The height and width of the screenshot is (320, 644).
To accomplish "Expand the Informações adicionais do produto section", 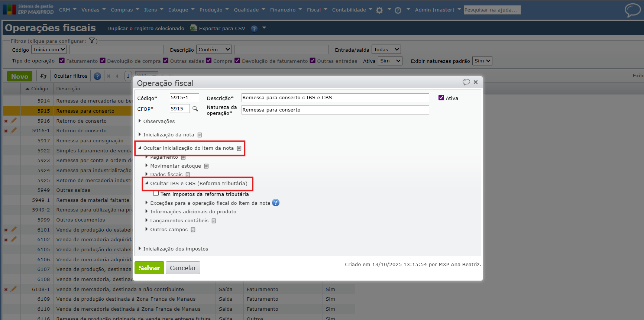I will pos(191,211).
